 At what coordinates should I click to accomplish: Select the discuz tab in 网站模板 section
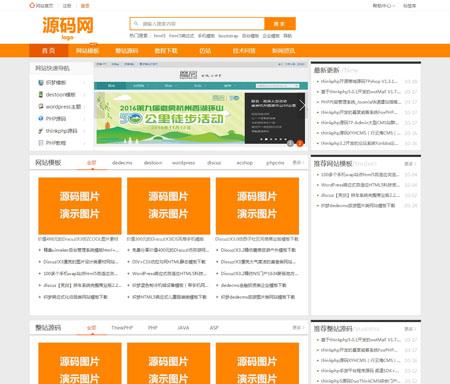coord(214,163)
